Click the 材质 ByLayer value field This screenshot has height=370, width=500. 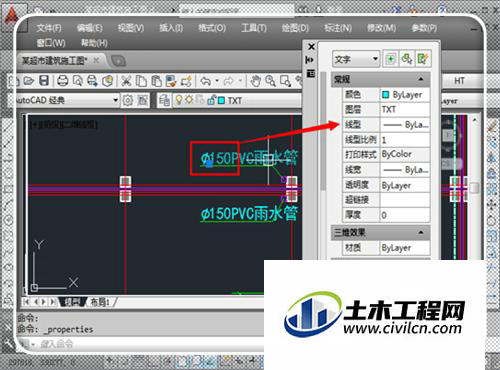coord(405,248)
